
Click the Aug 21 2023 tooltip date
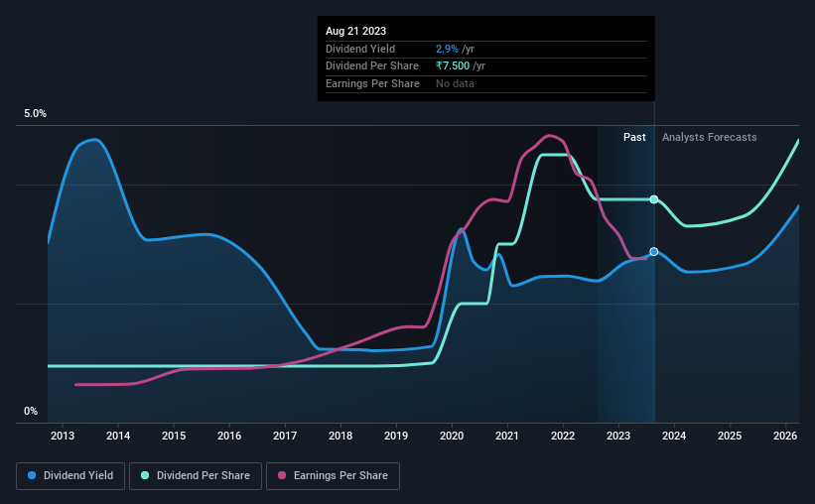356,31
